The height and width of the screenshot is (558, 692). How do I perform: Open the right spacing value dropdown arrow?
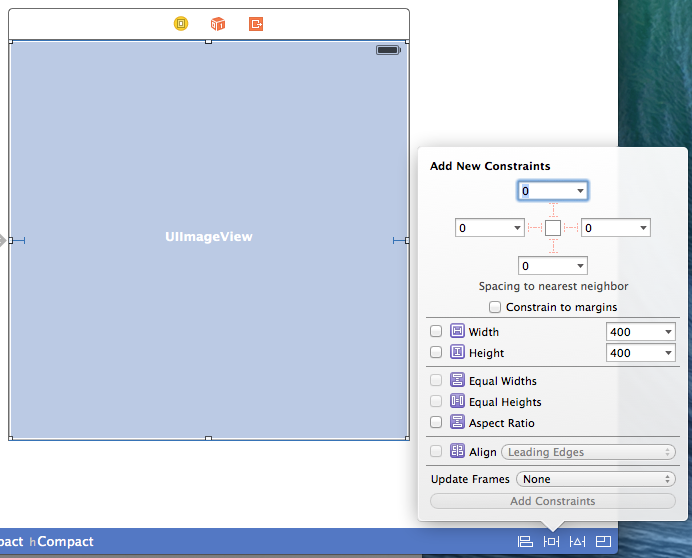click(643, 228)
